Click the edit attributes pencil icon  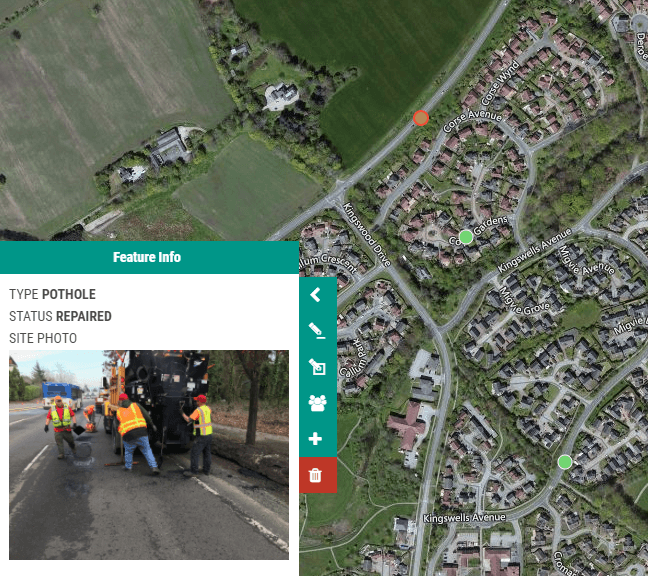tap(317, 331)
